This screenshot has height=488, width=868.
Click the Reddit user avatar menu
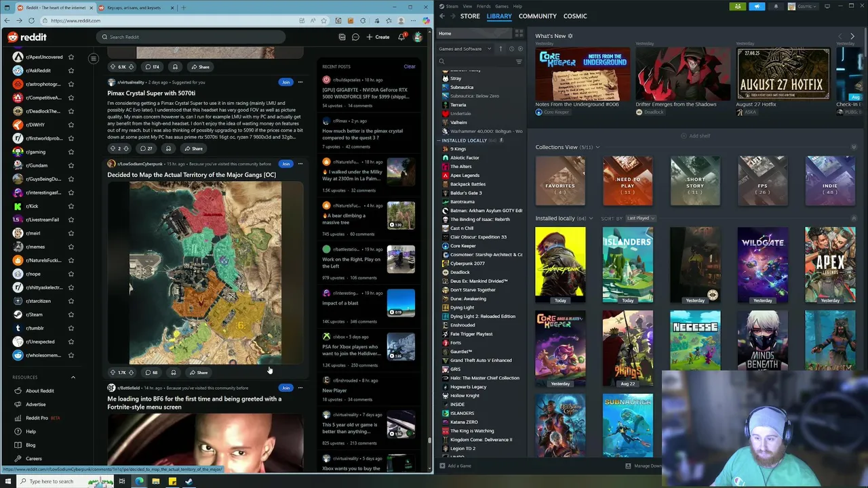[418, 37]
